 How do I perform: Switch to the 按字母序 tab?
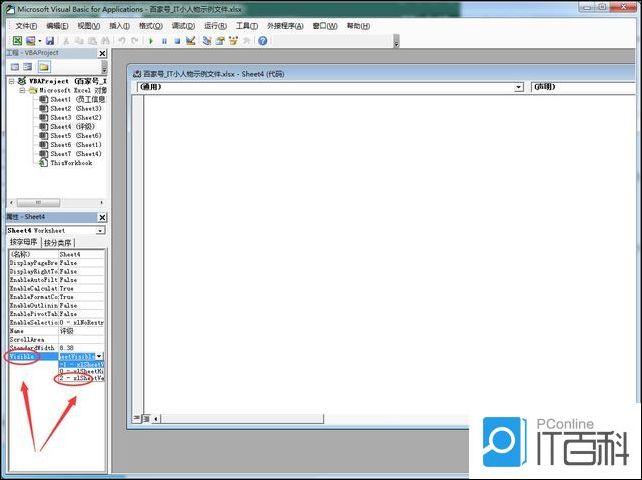click(24, 242)
